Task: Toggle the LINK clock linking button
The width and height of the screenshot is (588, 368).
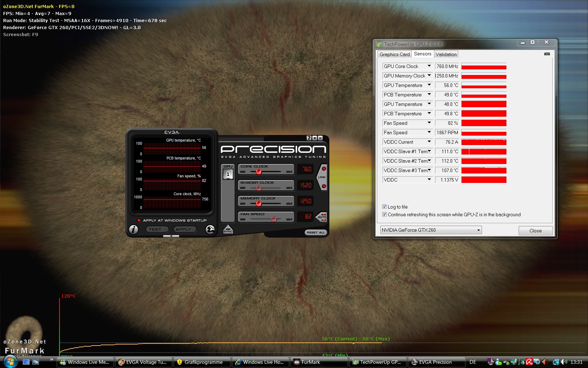Action: pyautogui.click(x=322, y=177)
